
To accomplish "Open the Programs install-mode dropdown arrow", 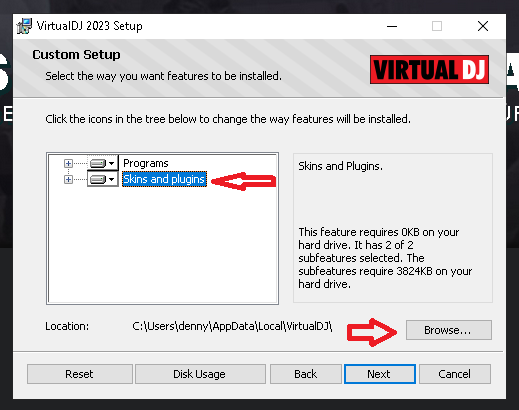I will tap(112, 163).
